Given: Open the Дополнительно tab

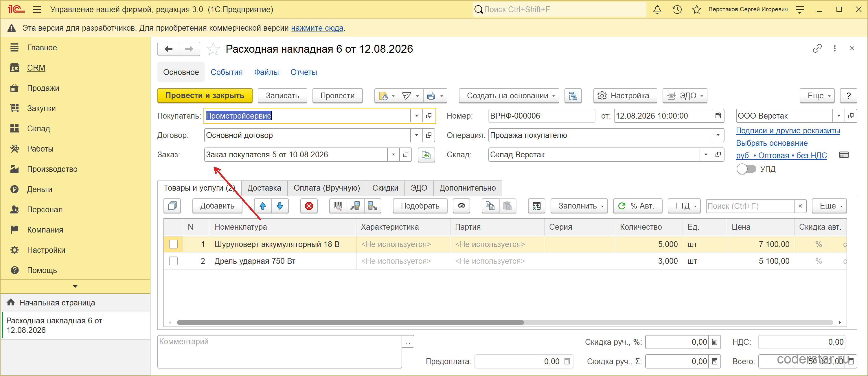Looking at the screenshot, I should (x=467, y=188).
